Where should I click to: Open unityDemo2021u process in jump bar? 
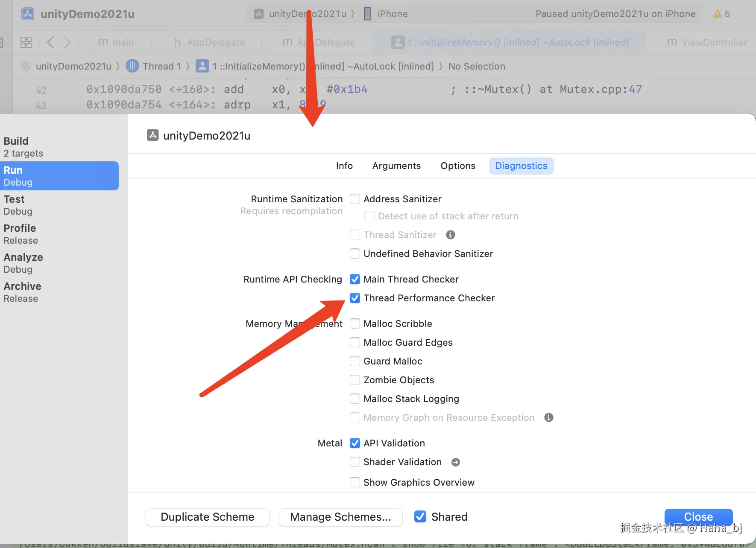[67, 66]
